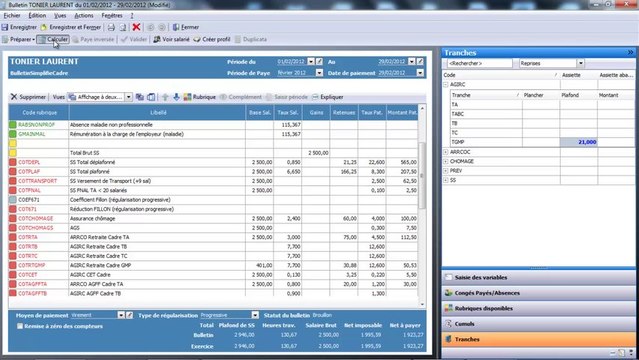Collapse the Tranches panel chevron

click(630, 53)
